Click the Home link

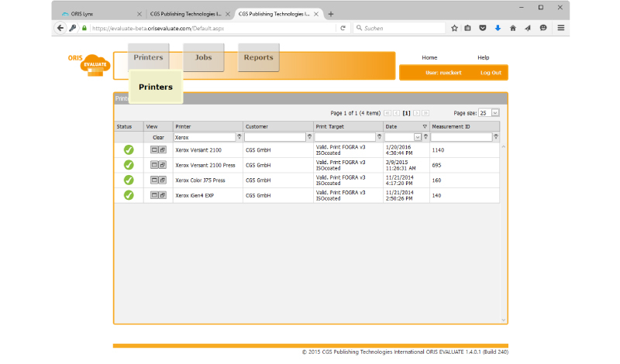[429, 57]
